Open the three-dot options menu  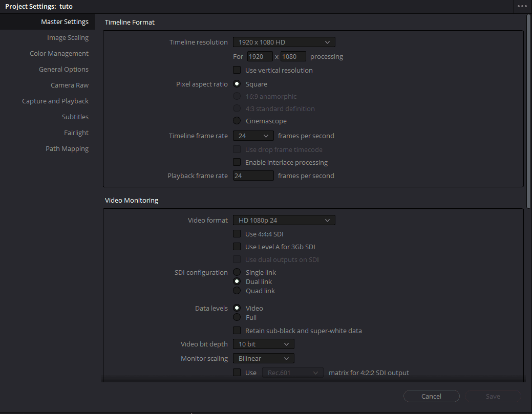(x=522, y=6)
